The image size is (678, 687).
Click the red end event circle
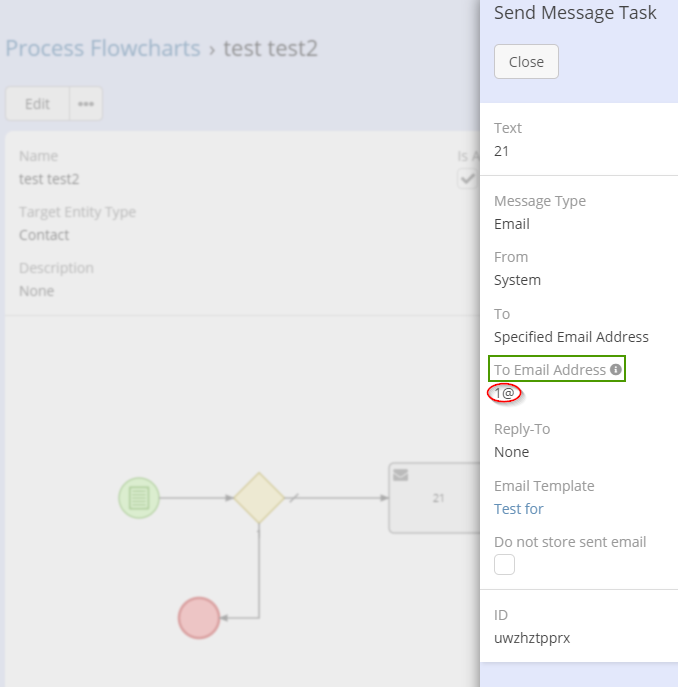click(x=199, y=617)
